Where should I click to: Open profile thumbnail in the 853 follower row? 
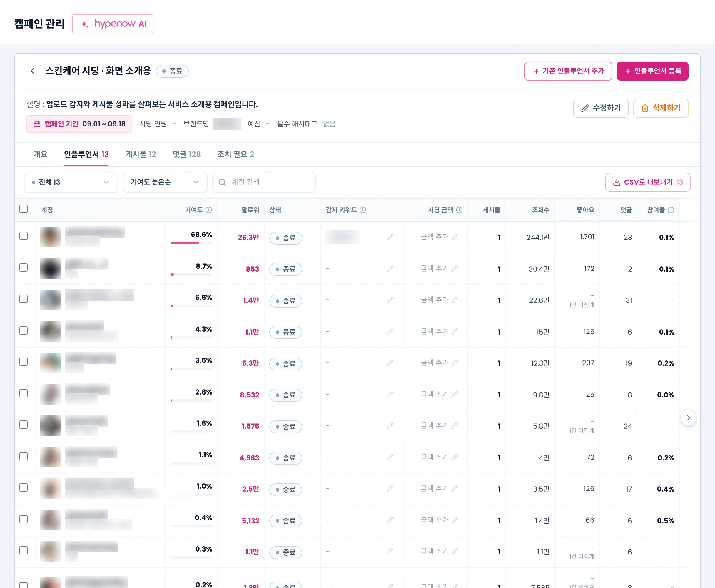[x=51, y=269]
